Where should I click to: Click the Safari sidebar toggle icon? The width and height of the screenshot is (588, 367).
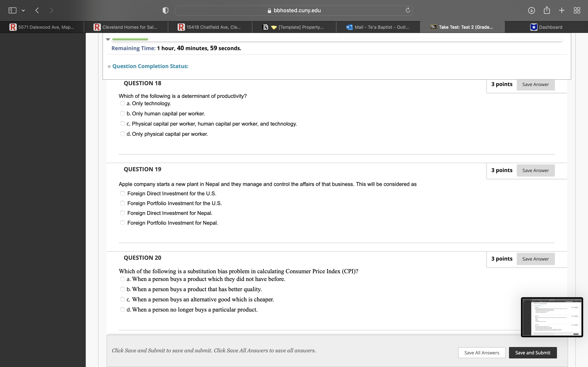(x=12, y=10)
